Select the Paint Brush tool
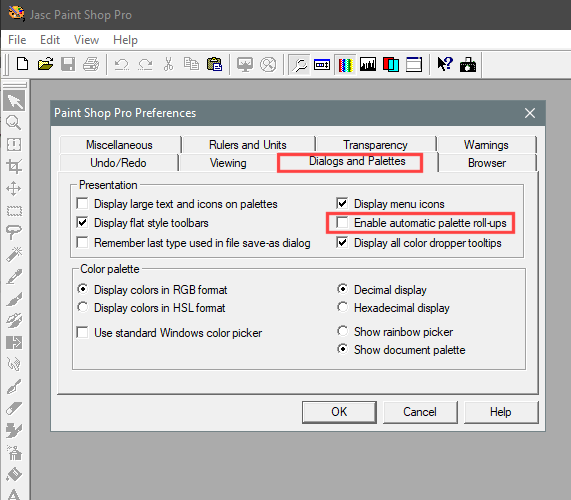 click(x=14, y=299)
